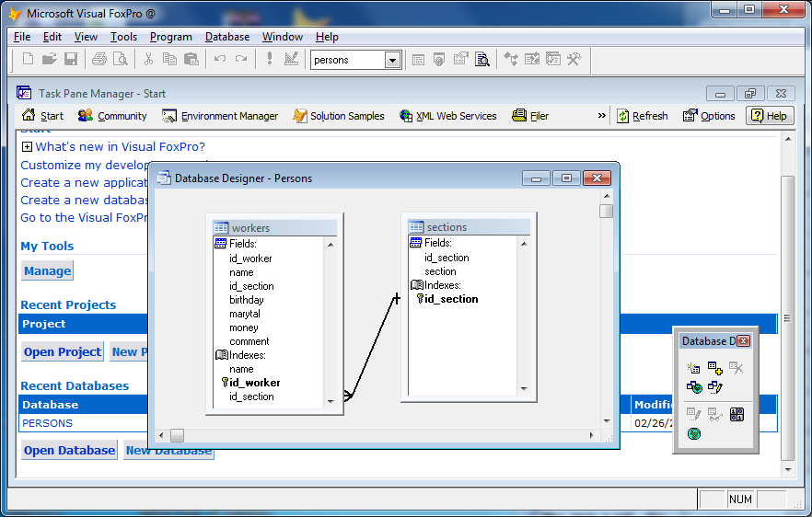The image size is (812, 517).
Task: Click the Save floppy disk icon
Action: point(71,59)
